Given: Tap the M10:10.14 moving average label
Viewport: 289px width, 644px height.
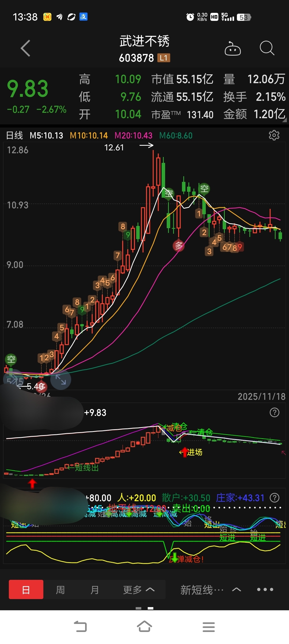Looking at the screenshot, I should 89,136.
